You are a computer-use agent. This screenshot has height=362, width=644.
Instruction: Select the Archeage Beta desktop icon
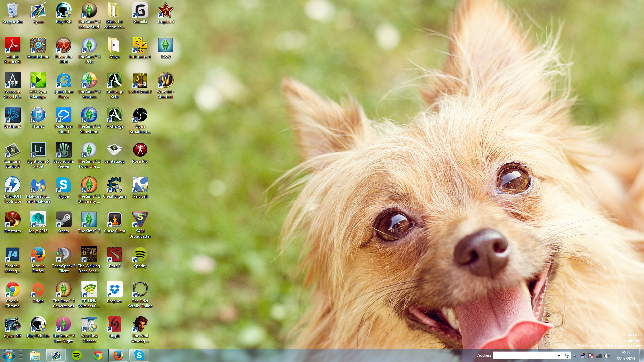coord(115,86)
